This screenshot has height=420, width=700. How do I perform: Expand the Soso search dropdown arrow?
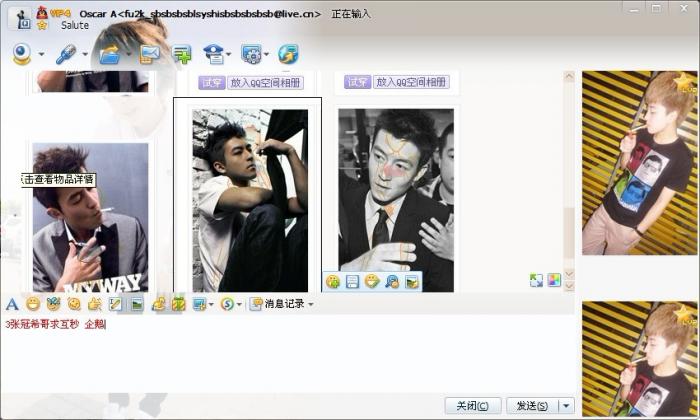[x=239, y=304]
